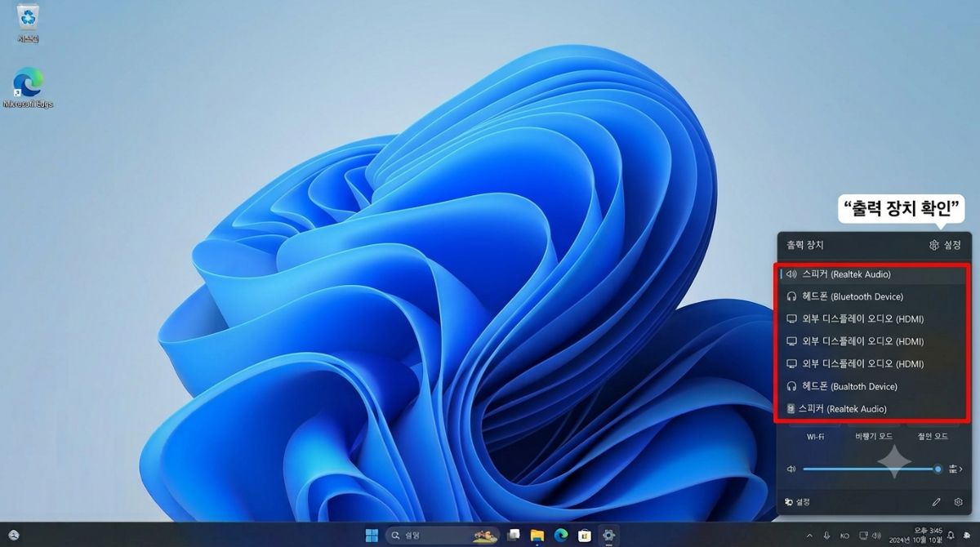The image size is (980, 547).
Task: Open the widgets icon at taskbar's left end
Action: pos(14,536)
